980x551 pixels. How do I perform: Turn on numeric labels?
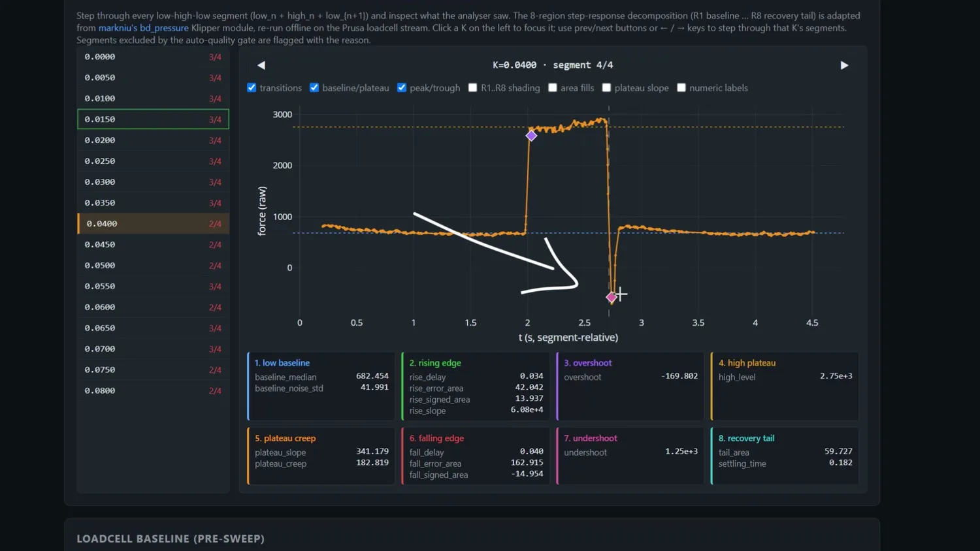coord(681,87)
